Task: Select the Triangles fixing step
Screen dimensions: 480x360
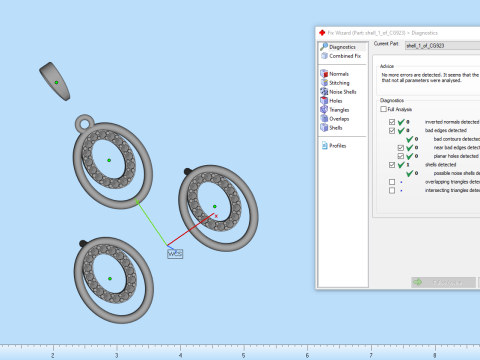Action: tap(335, 110)
